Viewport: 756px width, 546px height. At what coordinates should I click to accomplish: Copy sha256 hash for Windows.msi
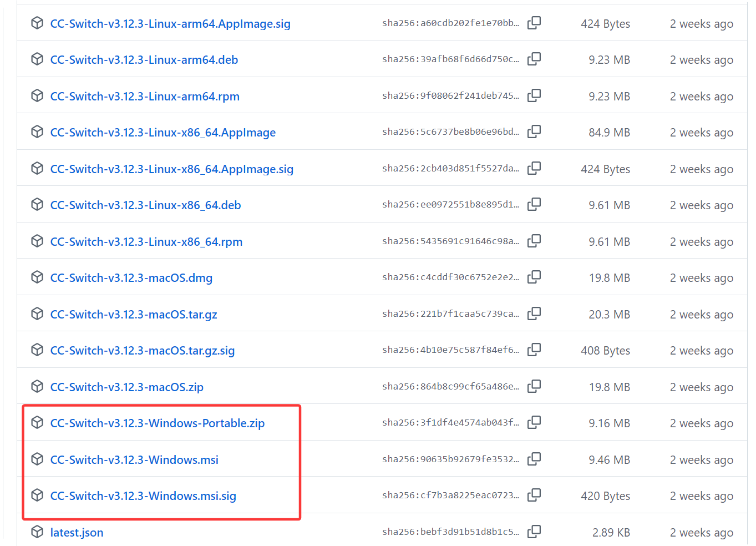[x=534, y=459]
